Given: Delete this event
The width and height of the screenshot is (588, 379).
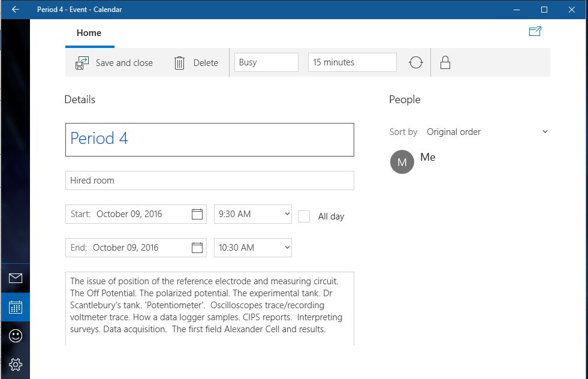Looking at the screenshot, I should (x=196, y=62).
